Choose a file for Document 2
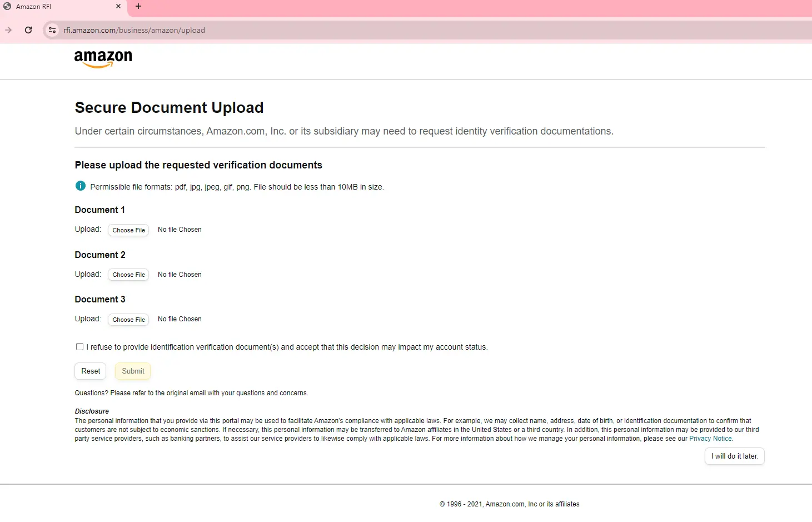 (x=128, y=275)
